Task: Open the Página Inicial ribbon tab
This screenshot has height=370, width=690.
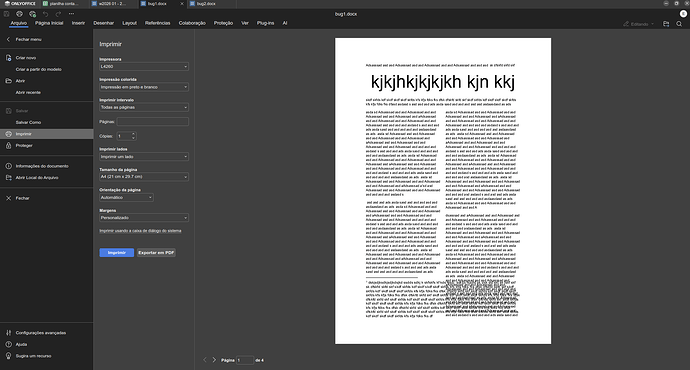Action: pos(49,23)
